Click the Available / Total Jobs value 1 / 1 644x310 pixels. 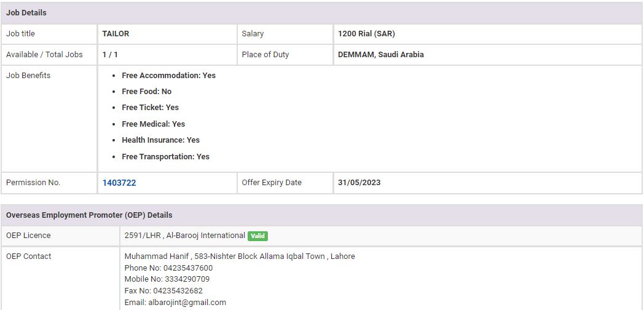110,55
